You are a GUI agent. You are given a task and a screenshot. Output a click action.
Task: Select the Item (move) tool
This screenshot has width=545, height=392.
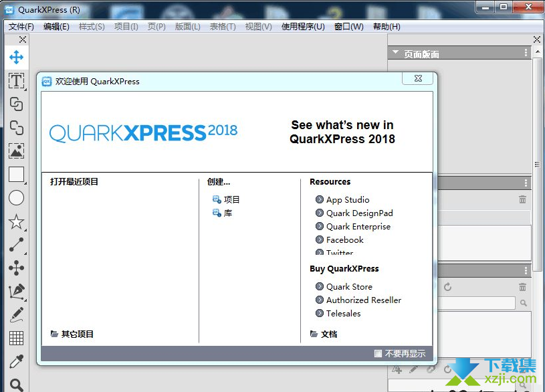[16, 58]
